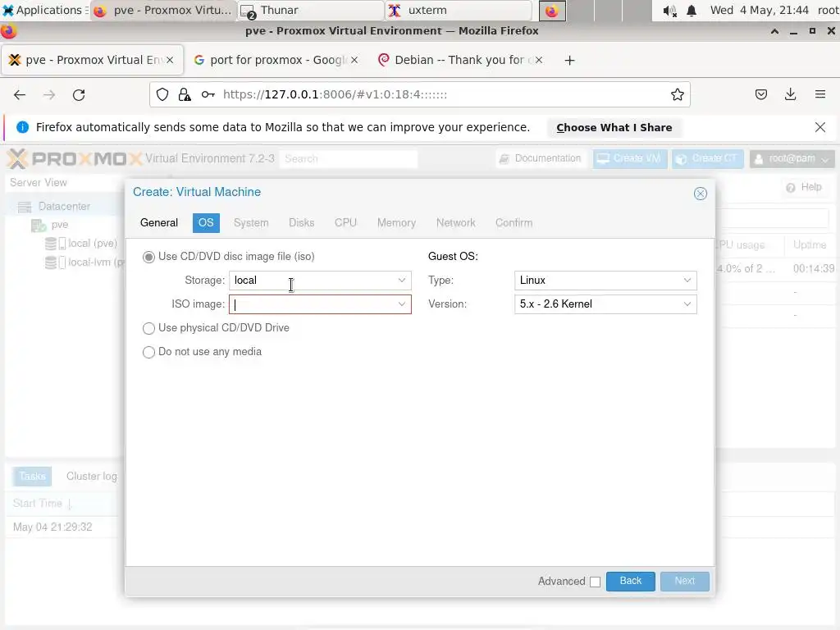
Task: Dismiss the Firefox data notification bar
Action: click(x=819, y=127)
